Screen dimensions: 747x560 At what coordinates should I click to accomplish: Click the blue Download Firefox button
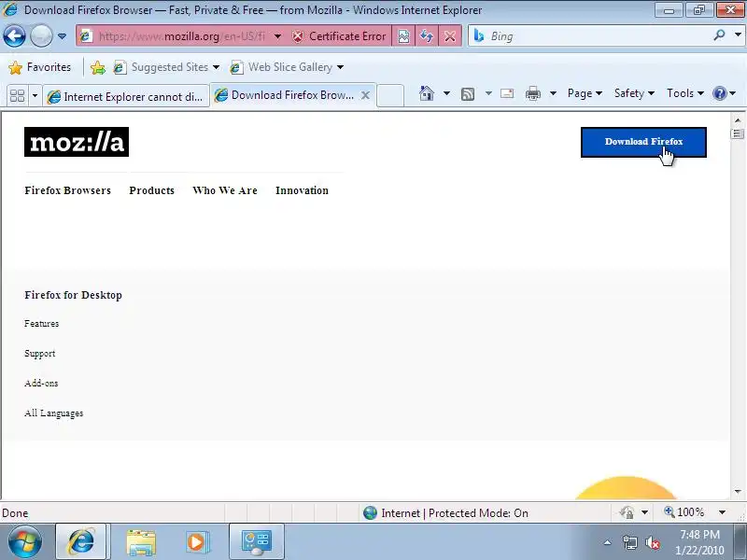pos(643,142)
